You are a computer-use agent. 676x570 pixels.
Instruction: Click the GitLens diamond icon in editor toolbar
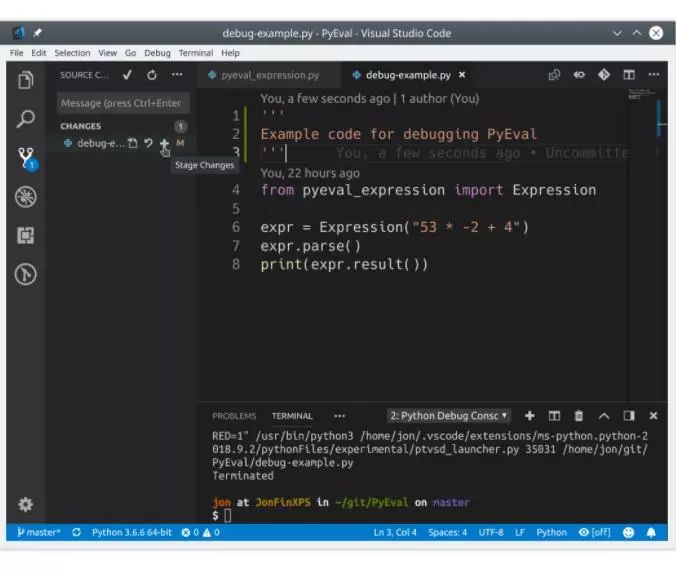click(x=604, y=75)
